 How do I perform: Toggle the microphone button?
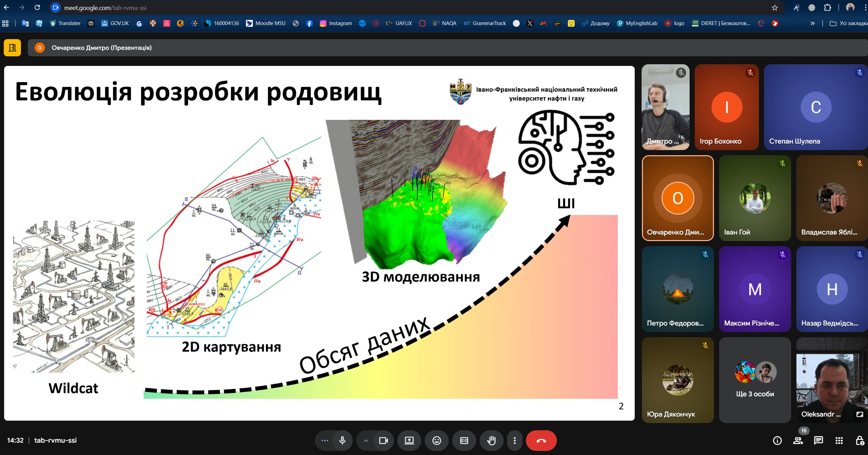coord(342,441)
